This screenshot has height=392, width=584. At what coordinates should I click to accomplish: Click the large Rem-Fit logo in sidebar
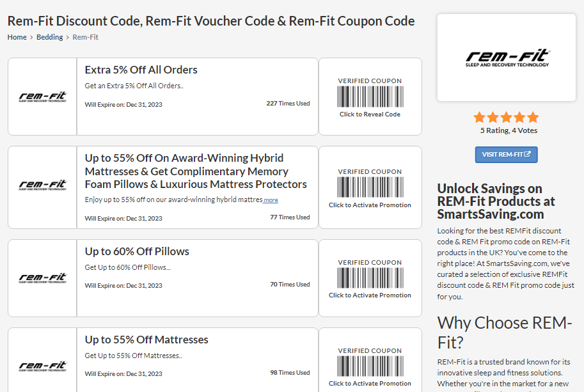point(507,58)
